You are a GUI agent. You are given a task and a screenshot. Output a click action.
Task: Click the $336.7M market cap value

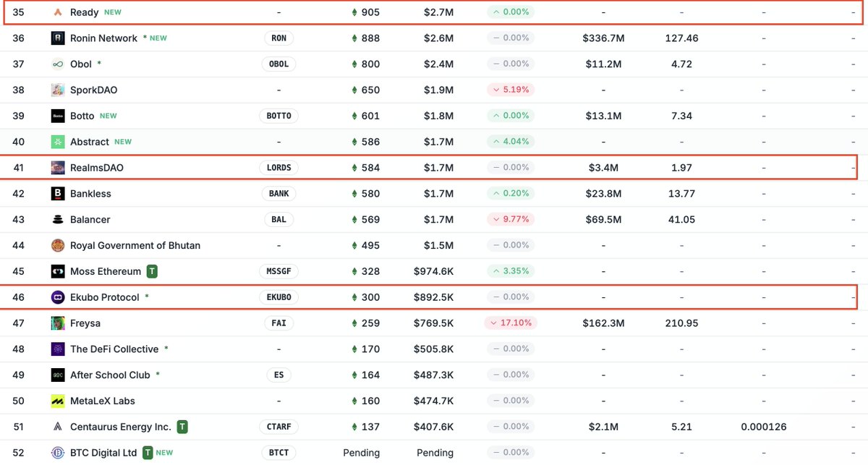point(603,38)
